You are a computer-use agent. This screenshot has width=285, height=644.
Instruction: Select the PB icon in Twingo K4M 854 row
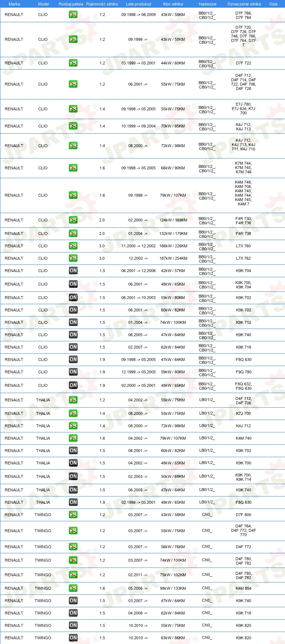pos(73,588)
